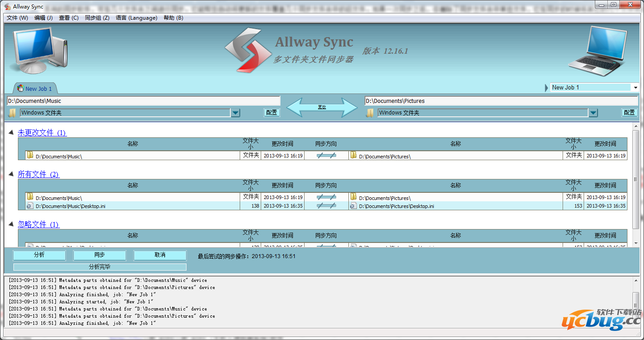Click folder icon of D:\Documents\Pictures\ in 未更改文件
The height and width of the screenshot is (340, 644).
point(353,155)
